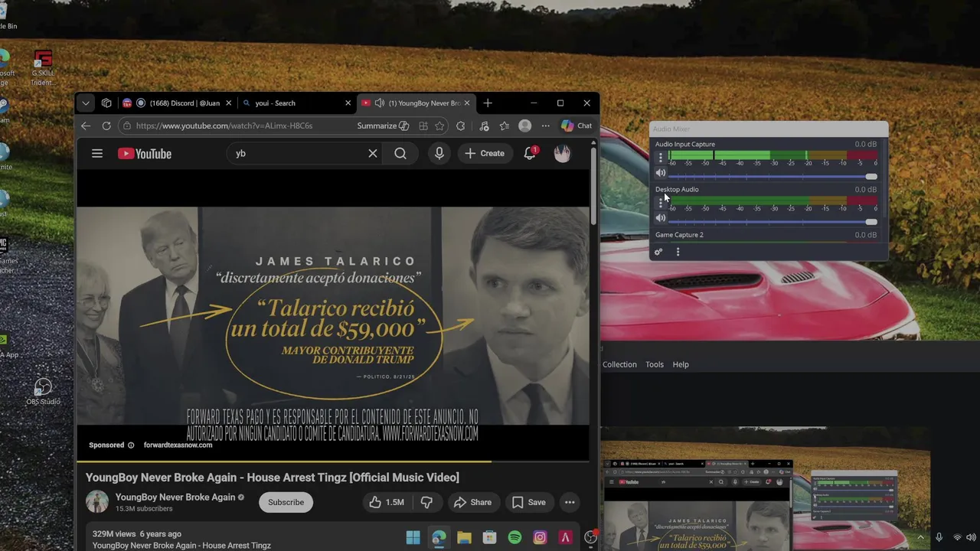Adjust Desktop Audio volume slider
The height and width of the screenshot is (551, 980).
773,221
